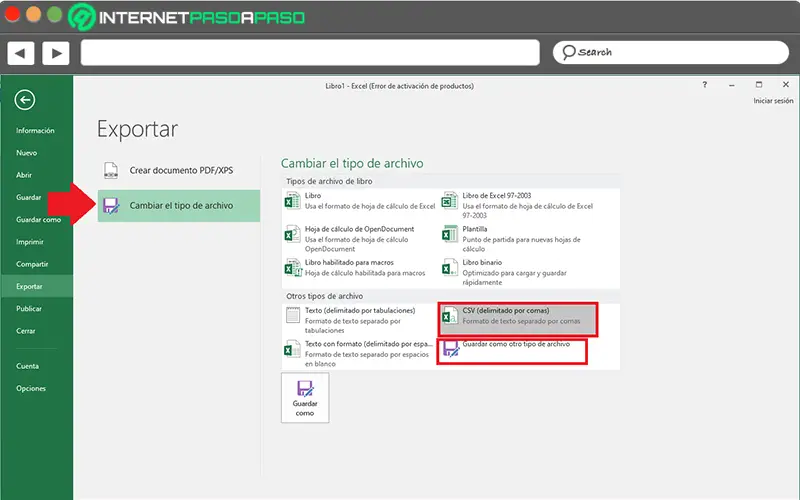800x500 pixels.
Task: Click "Hoja de cálculo habilitada para macros" description
Action: 365,273
